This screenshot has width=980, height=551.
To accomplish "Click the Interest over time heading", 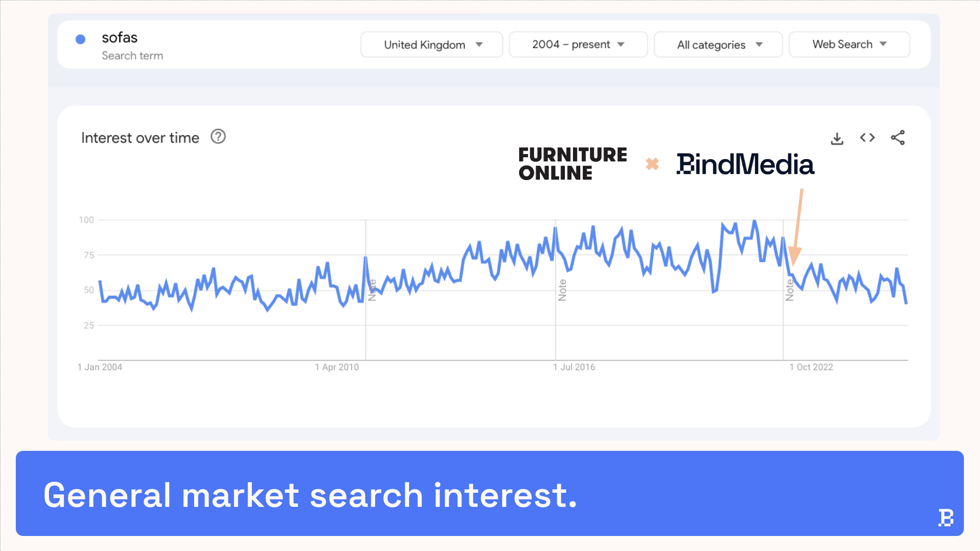I will (140, 138).
